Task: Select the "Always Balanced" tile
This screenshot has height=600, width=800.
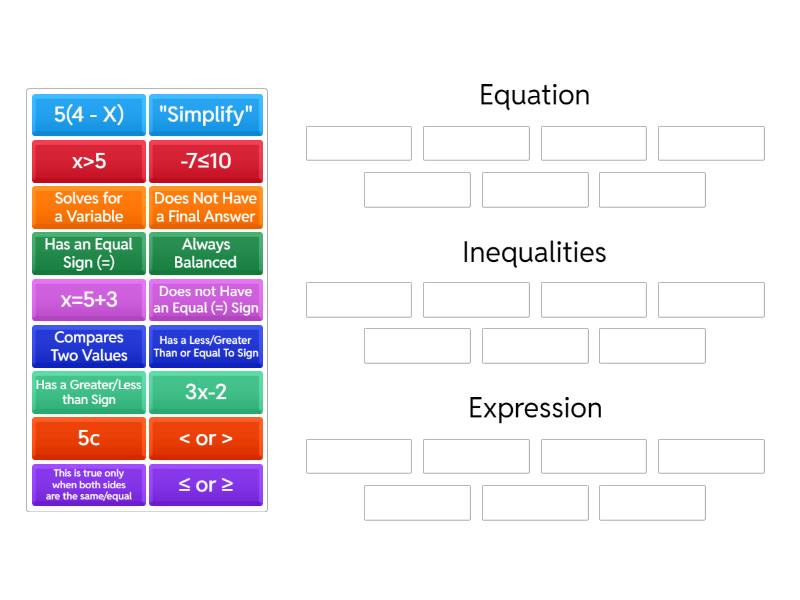Action: coord(206,253)
